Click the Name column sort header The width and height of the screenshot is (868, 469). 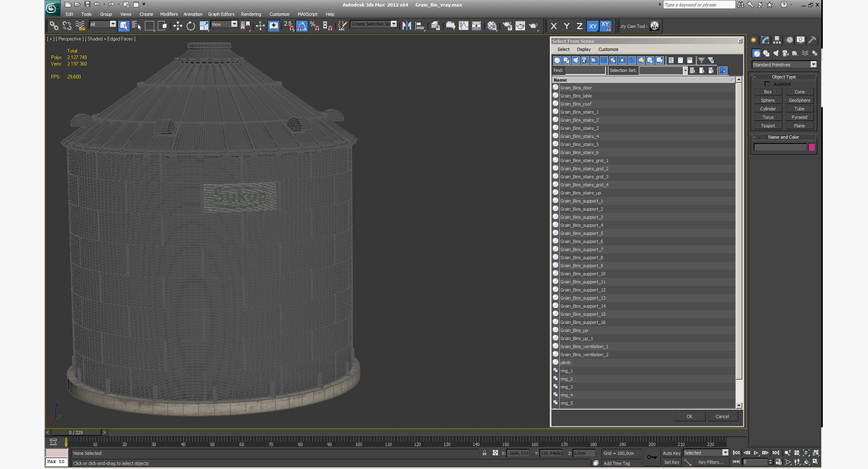pos(643,80)
